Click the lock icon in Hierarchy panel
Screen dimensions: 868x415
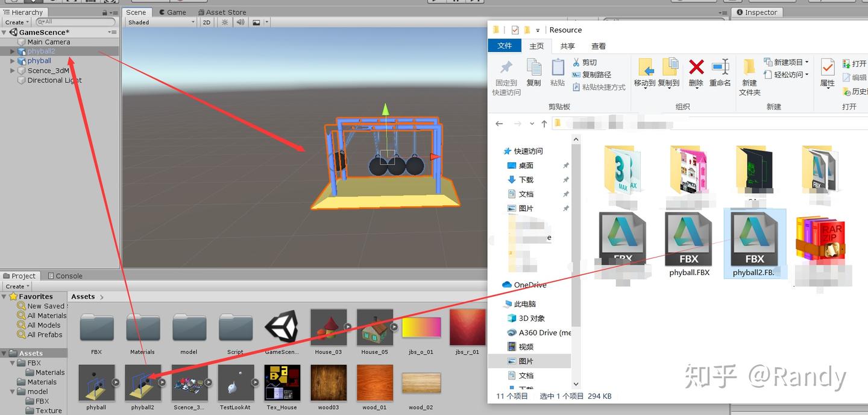[x=104, y=11]
